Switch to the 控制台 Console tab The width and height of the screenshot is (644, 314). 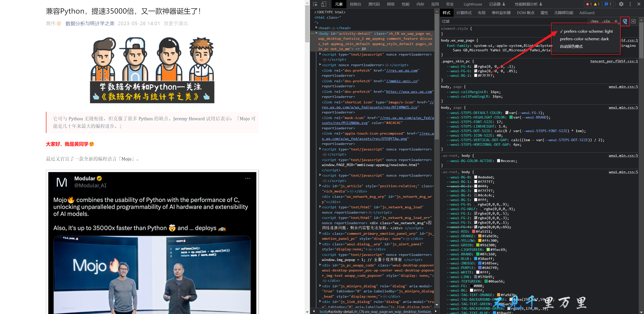[x=355, y=4]
